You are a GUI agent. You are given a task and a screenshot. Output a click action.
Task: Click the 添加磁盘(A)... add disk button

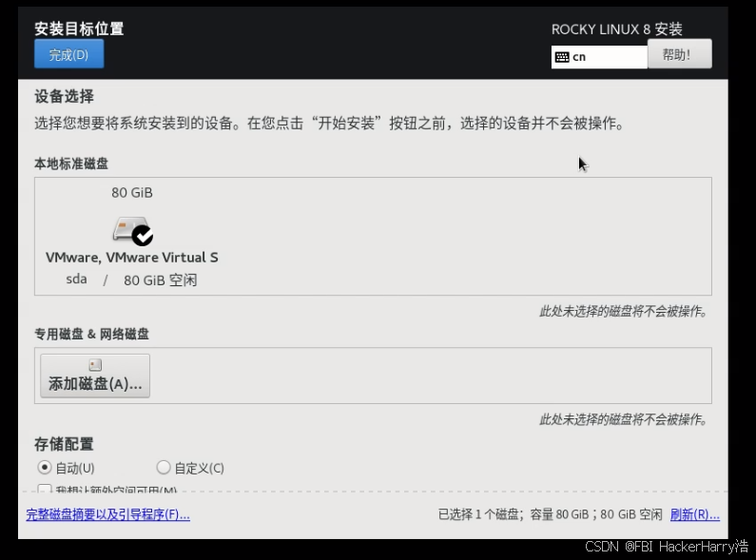95,376
